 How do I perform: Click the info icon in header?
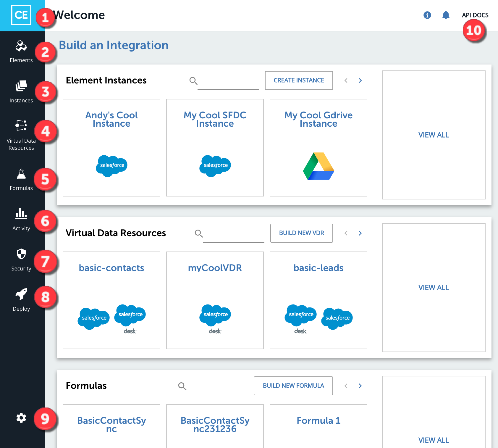click(x=427, y=15)
